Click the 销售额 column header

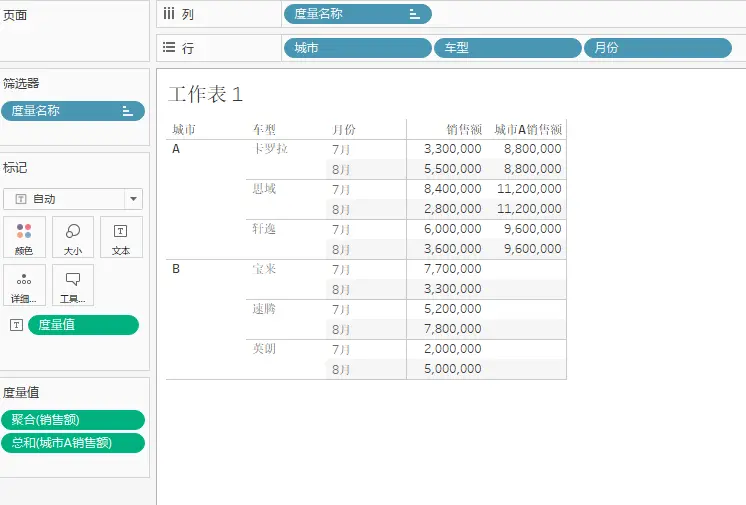click(464, 129)
